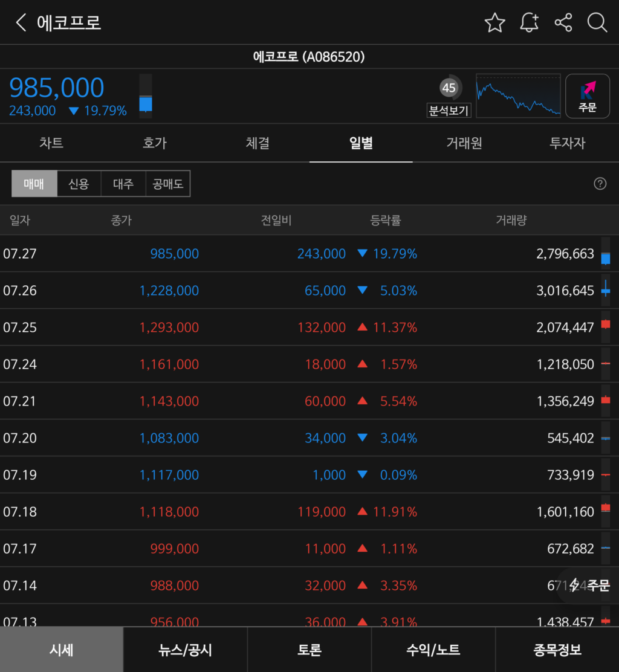Select the 매매 filter segment

point(34,184)
